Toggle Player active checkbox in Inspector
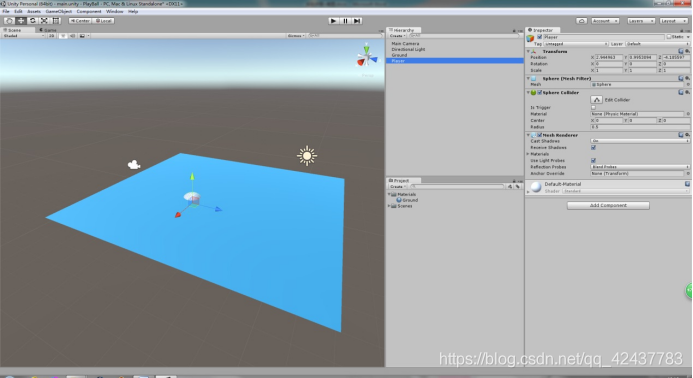Screen dimensions: 693x378 click(540, 37)
